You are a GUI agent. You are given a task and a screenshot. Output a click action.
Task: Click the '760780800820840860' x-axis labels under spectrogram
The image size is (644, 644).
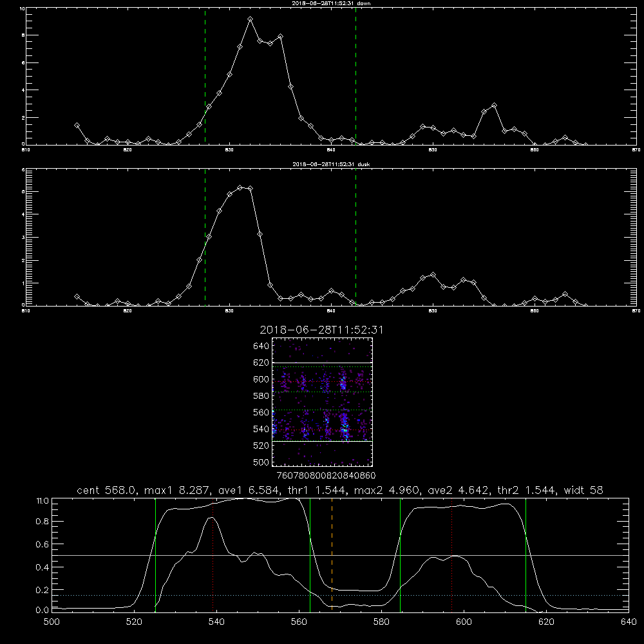326,476
